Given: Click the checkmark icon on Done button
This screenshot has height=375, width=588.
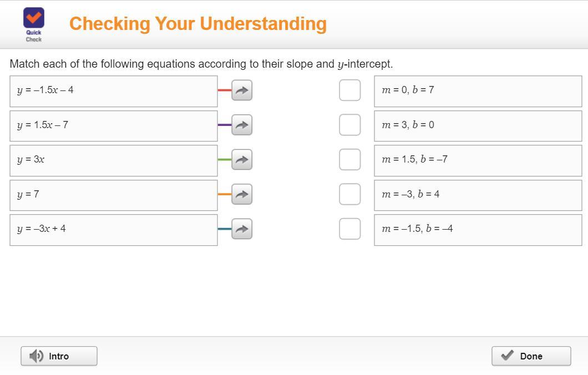Looking at the screenshot, I should 507,356.
